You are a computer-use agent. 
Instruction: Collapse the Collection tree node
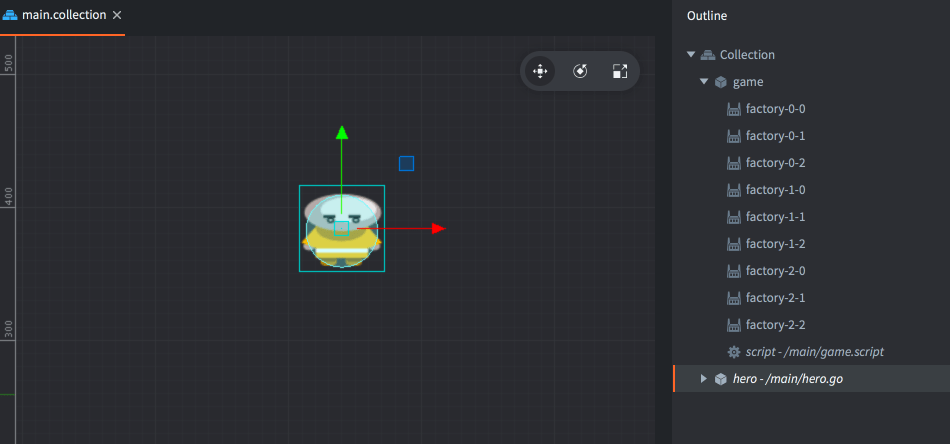pos(691,55)
